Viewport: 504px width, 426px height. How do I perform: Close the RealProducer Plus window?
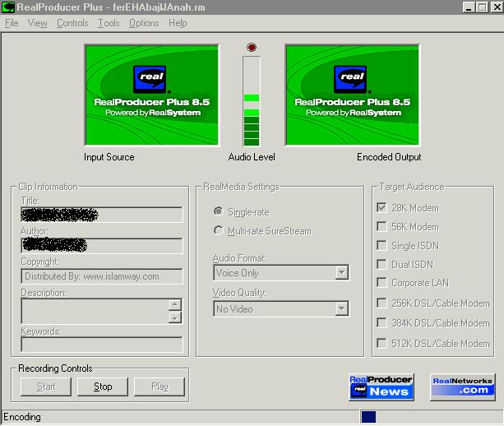(497, 7)
